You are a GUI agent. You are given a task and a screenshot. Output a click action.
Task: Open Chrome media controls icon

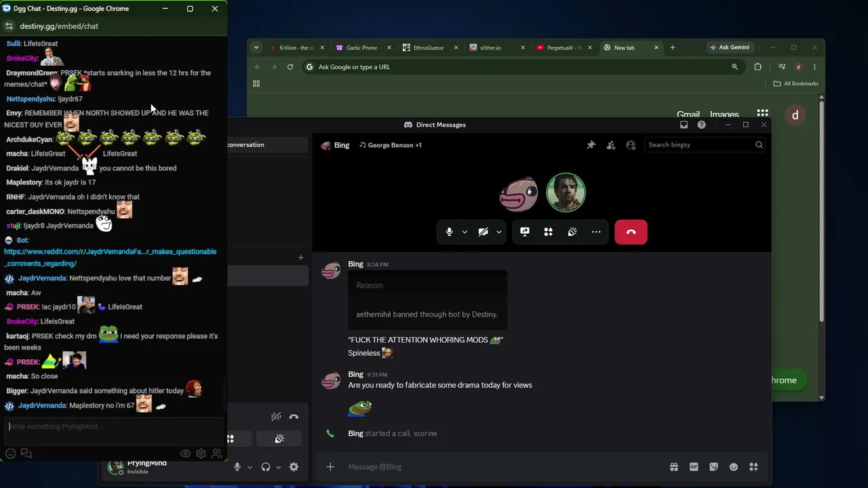pyautogui.click(x=782, y=67)
